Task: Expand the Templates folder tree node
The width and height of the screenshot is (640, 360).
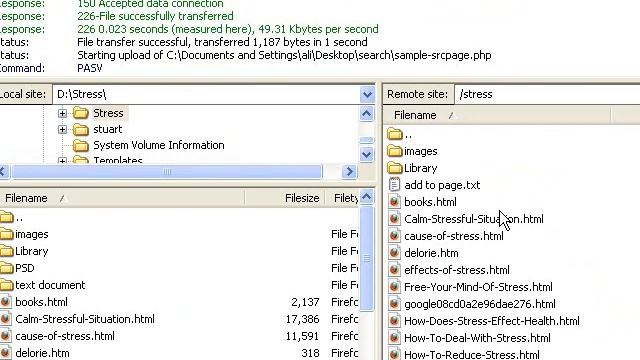Action: click(62, 161)
